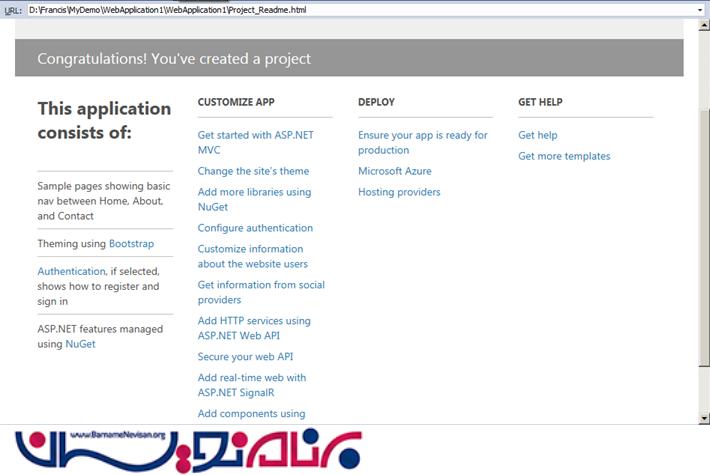
Task: Select the GET HELP heading text
Action: pos(540,102)
